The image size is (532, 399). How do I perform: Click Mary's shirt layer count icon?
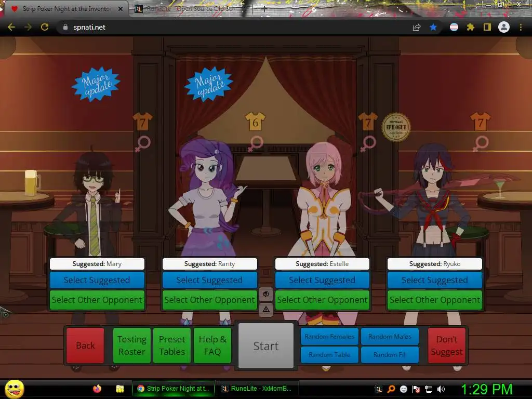(143, 122)
